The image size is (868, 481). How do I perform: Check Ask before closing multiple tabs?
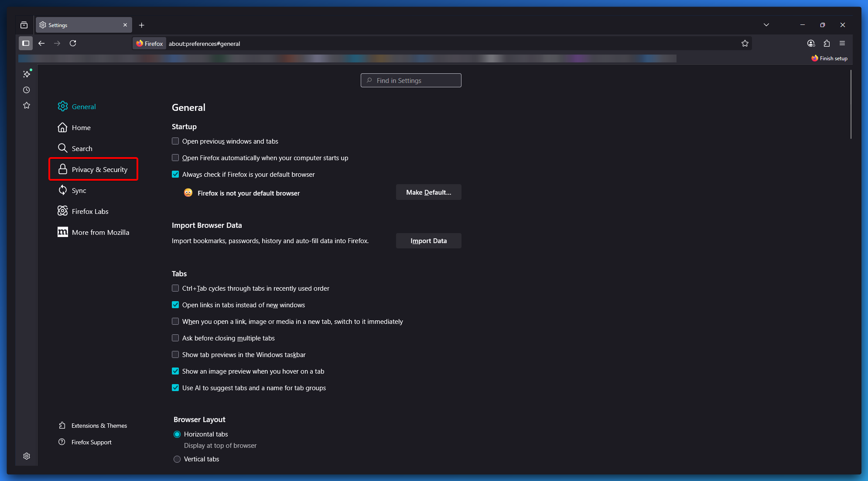click(x=175, y=338)
